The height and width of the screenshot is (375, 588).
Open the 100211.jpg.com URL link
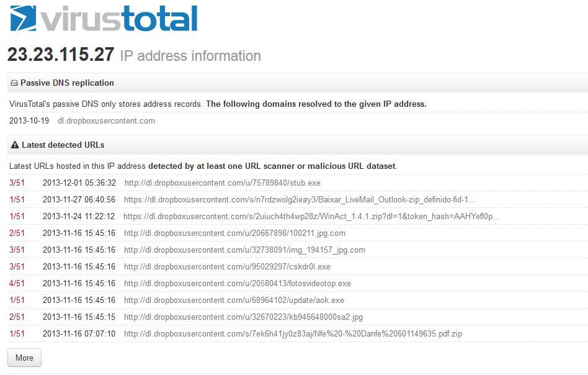pyautogui.click(x=234, y=233)
